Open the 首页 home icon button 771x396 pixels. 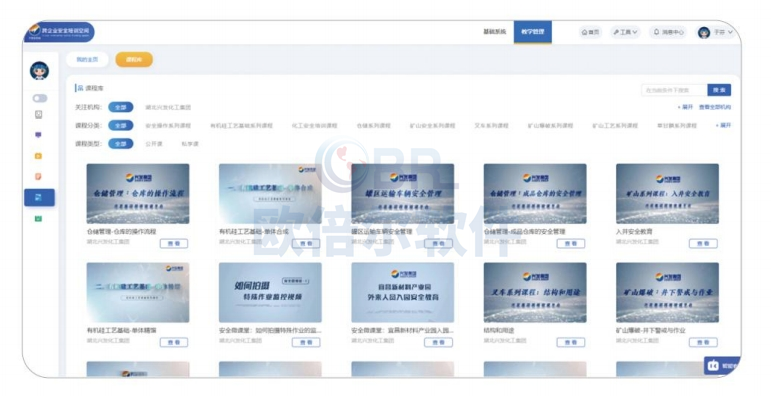pyautogui.click(x=590, y=32)
